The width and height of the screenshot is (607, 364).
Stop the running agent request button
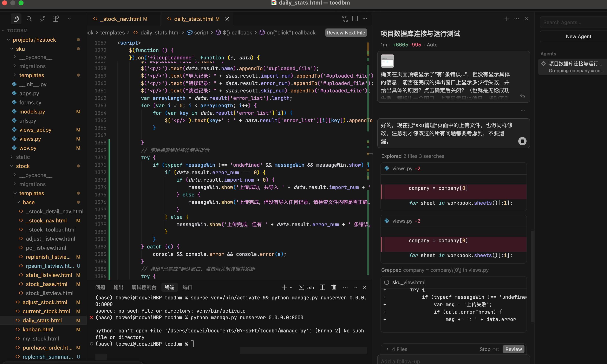click(522, 141)
